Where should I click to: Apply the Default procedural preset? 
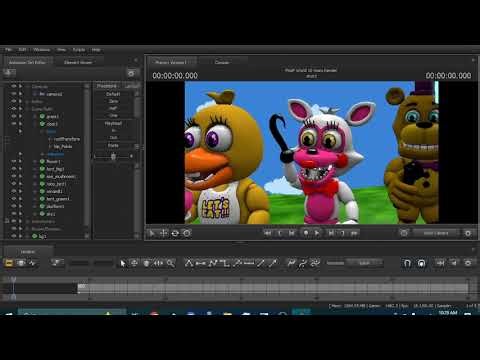[113, 94]
